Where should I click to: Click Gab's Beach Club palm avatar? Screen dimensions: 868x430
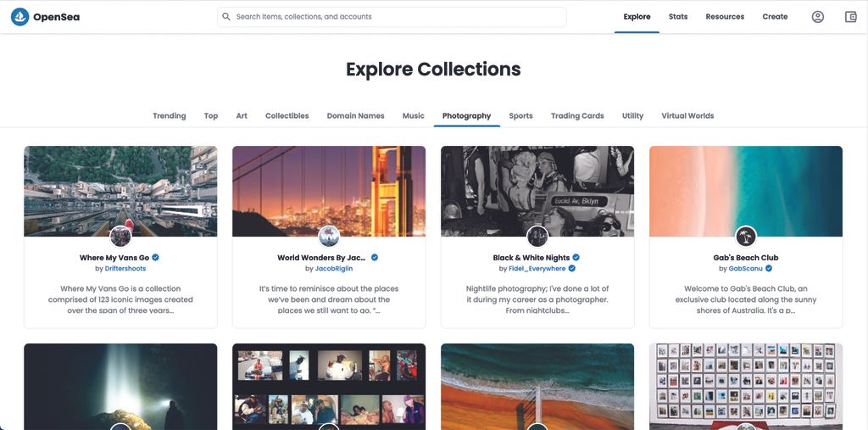coord(746,236)
